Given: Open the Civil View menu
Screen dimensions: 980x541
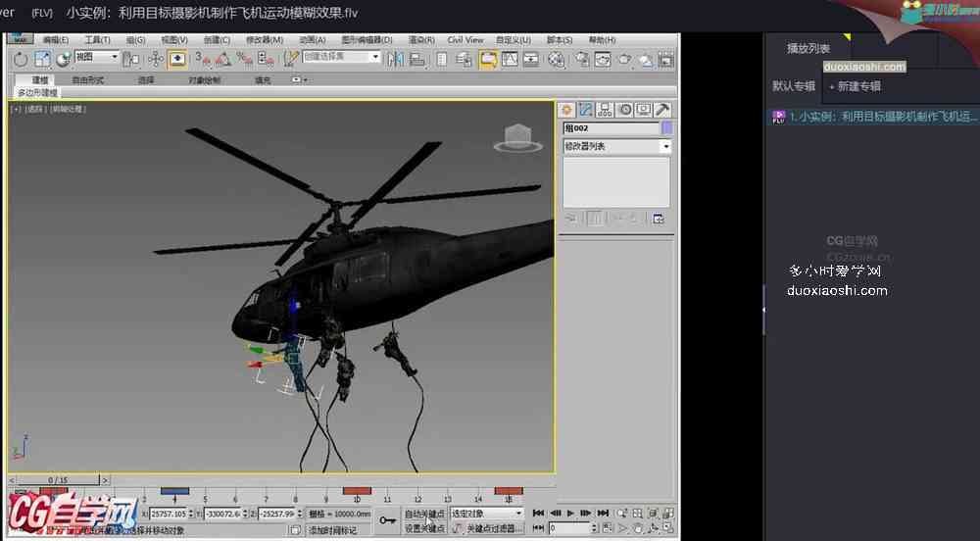Looking at the screenshot, I should coord(465,40).
